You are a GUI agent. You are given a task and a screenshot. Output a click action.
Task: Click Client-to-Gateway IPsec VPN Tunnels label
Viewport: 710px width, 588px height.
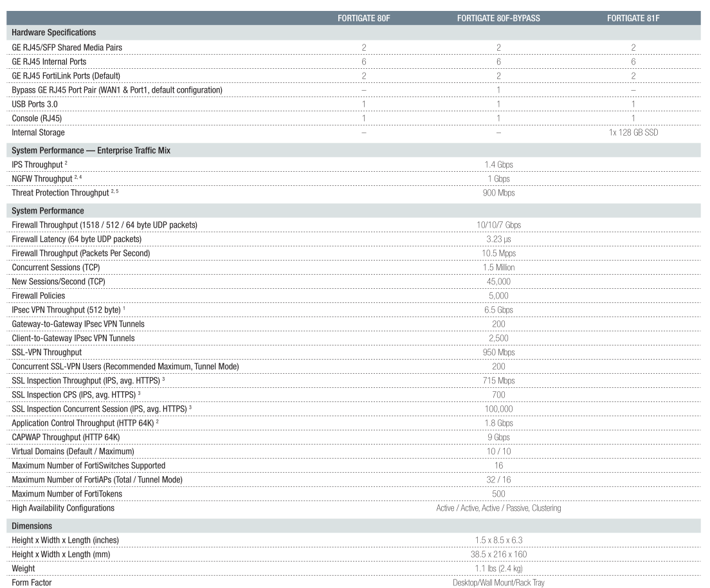coord(73,338)
